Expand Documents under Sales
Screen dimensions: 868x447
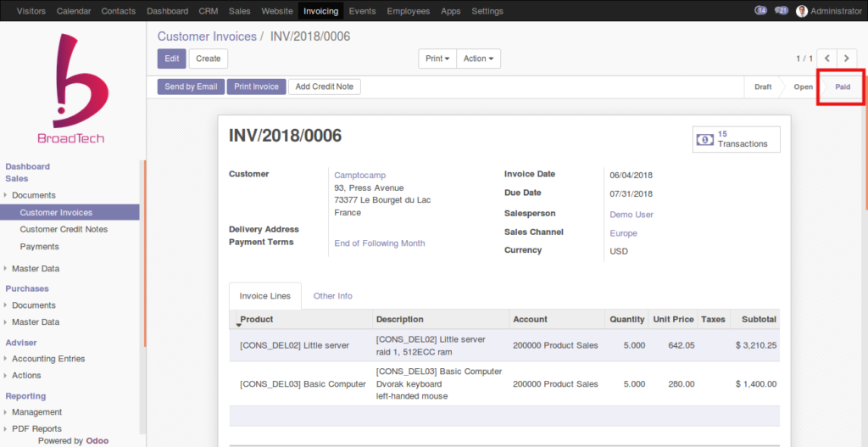pyautogui.click(x=33, y=195)
